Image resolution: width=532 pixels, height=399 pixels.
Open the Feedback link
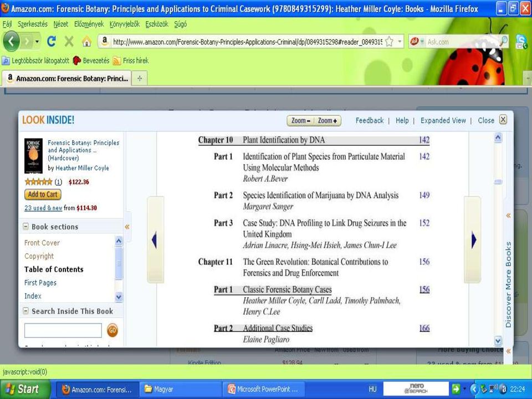coord(370,120)
